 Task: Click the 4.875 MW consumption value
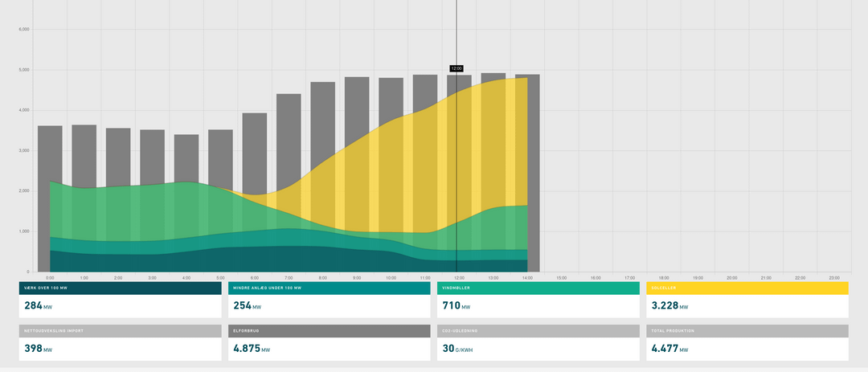pyautogui.click(x=252, y=349)
